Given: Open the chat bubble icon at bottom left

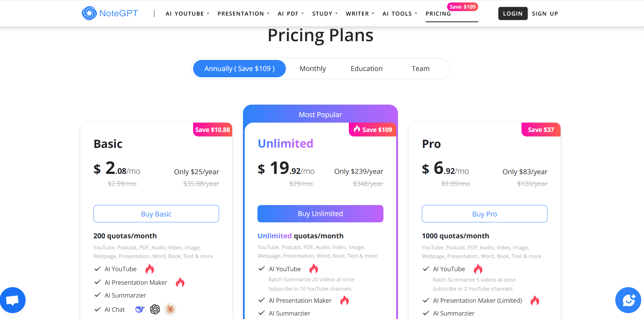Looking at the screenshot, I should [12, 300].
